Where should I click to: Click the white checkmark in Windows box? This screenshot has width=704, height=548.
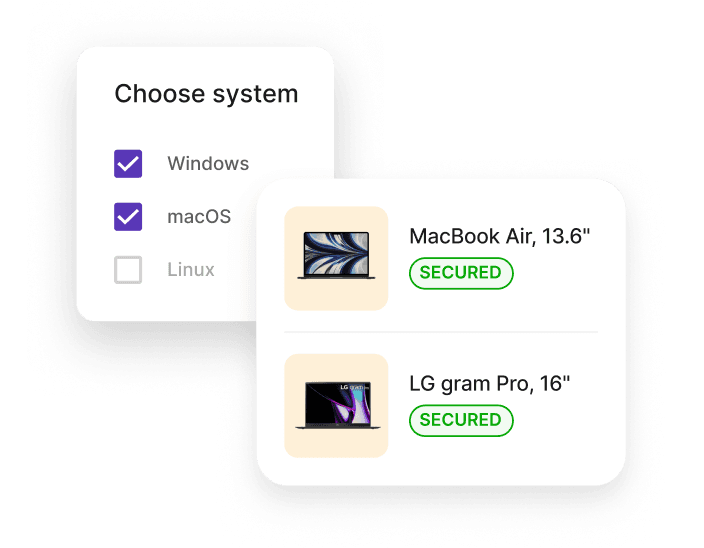point(128,164)
